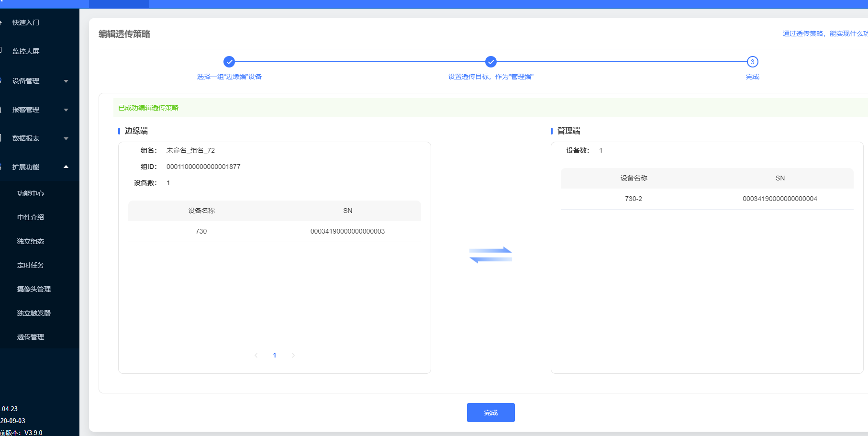Select 摄像头管理 in the sidebar
The width and height of the screenshot is (868, 436).
click(33, 289)
